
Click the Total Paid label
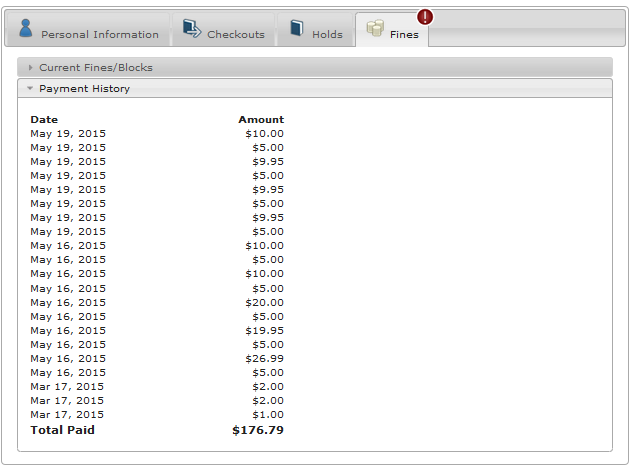tap(62, 430)
